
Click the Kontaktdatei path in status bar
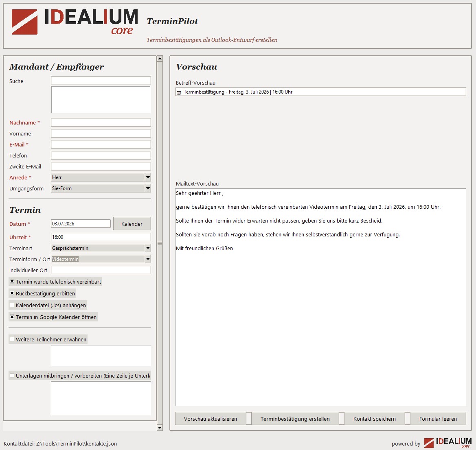click(x=60, y=443)
